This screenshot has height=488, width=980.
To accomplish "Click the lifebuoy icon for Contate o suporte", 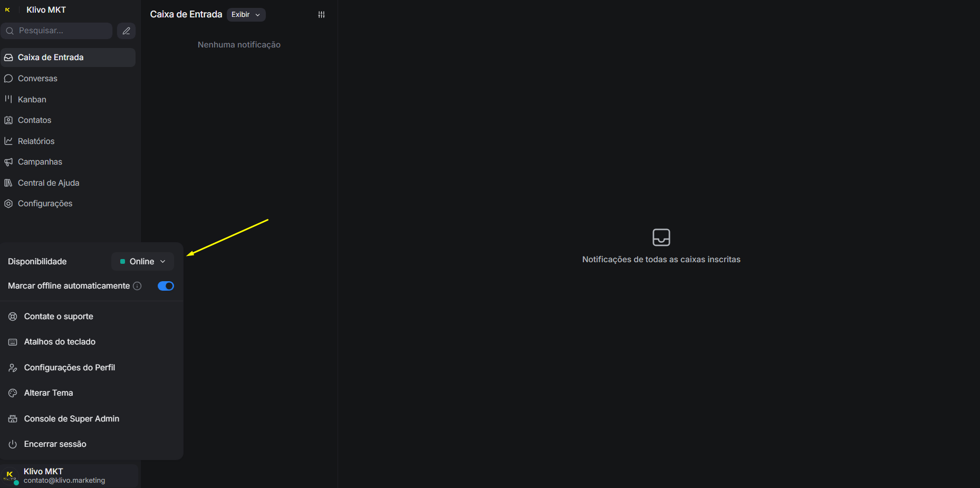I will click(x=13, y=317).
